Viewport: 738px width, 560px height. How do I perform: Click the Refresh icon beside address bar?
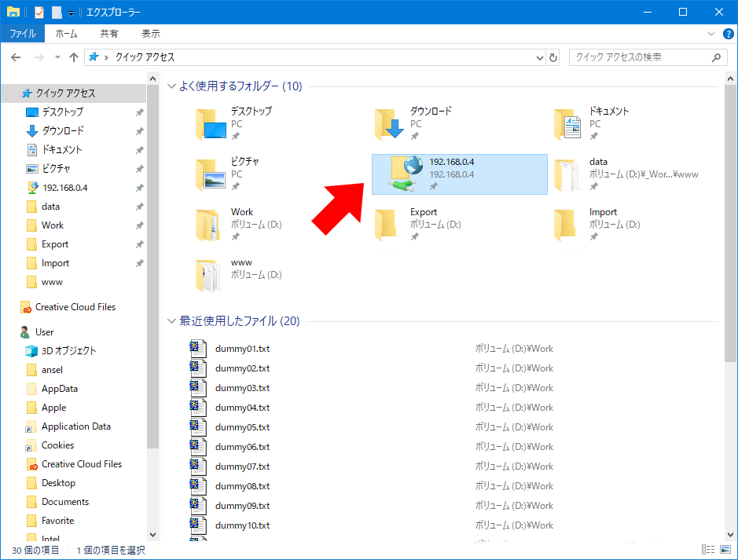(553, 57)
